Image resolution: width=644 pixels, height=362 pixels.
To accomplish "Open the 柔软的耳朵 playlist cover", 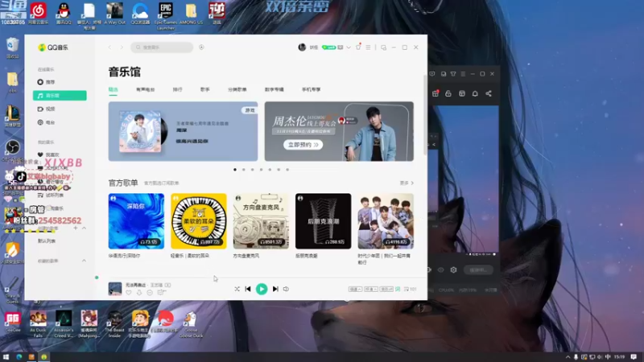I will tap(199, 221).
